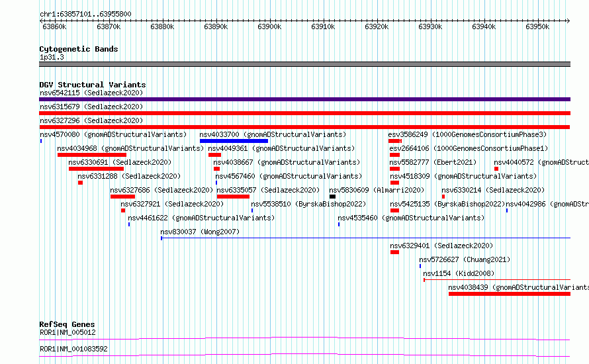Open the nsv4033700 blue variant bar
The image size is (589, 364).
click(x=234, y=141)
